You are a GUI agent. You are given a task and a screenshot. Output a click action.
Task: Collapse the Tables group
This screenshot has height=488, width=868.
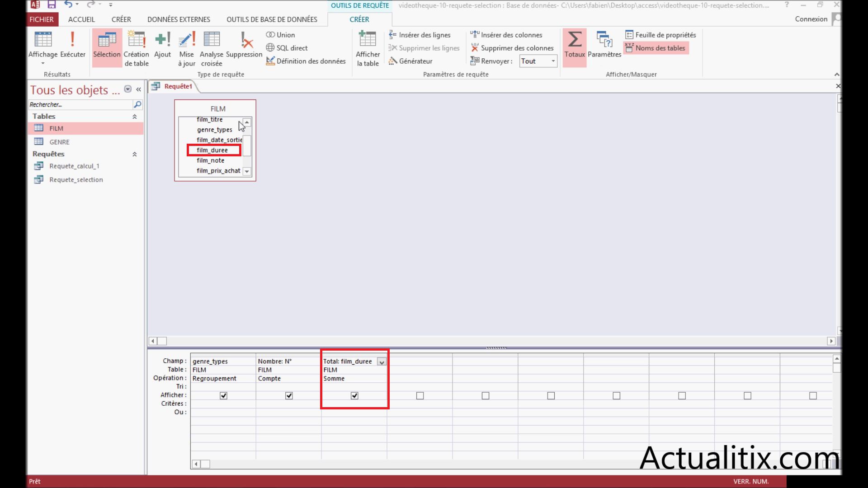[134, 117]
